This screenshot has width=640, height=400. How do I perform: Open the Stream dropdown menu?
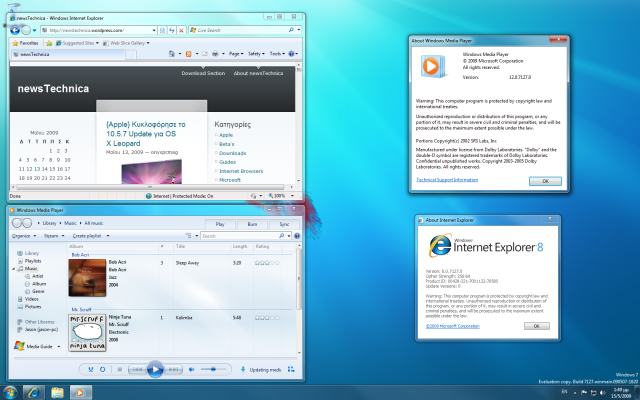pyautogui.click(x=53, y=236)
